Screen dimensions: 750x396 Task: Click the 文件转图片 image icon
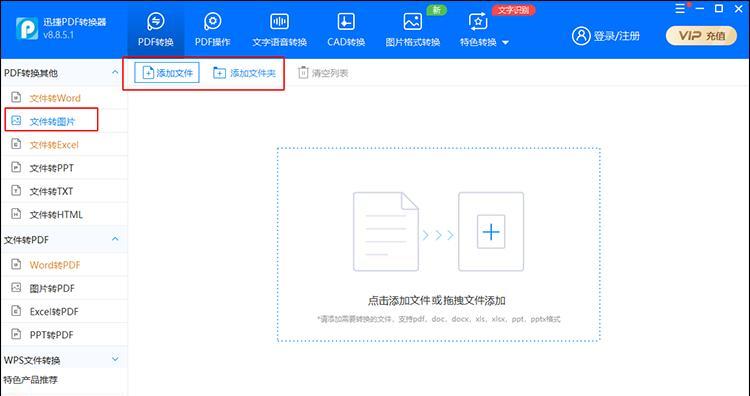(x=16, y=121)
